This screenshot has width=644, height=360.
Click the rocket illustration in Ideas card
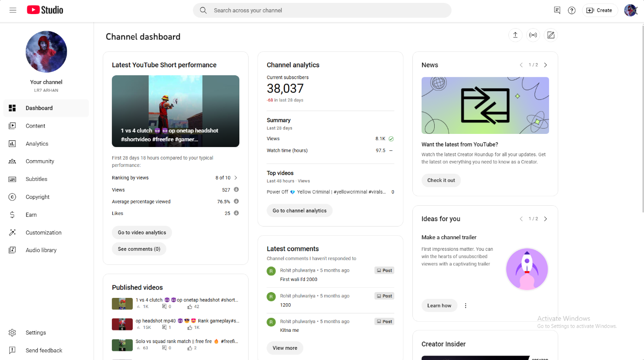(x=527, y=269)
